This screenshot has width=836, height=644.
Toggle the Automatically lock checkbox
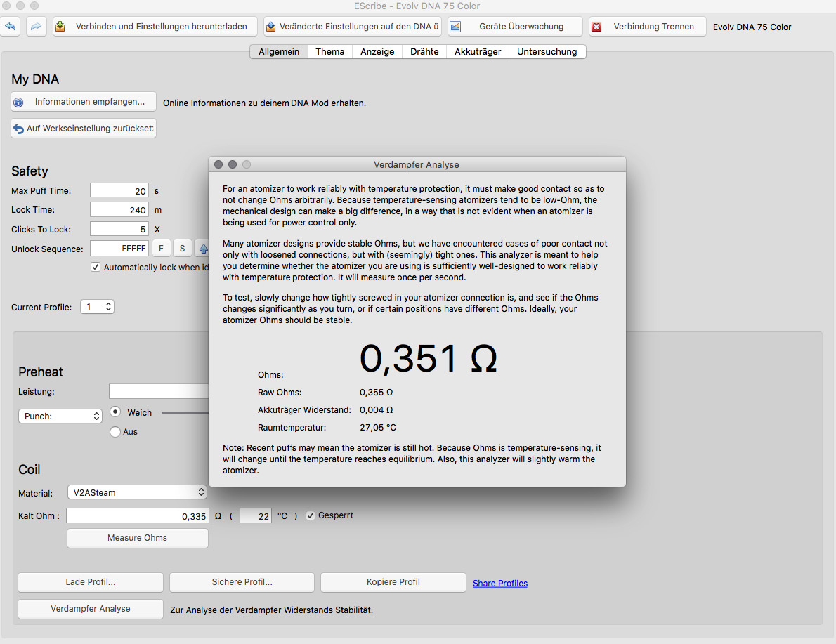[x=96, y=267]
